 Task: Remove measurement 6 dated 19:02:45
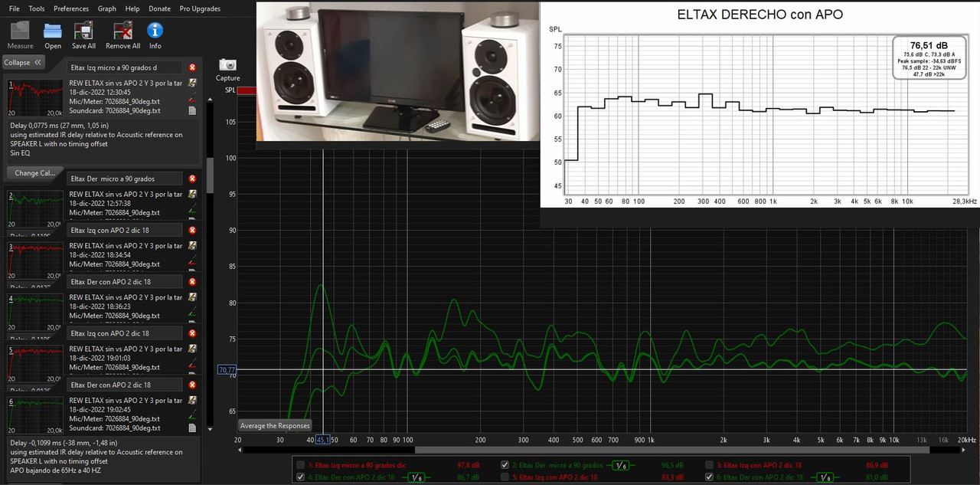(193, 385)
